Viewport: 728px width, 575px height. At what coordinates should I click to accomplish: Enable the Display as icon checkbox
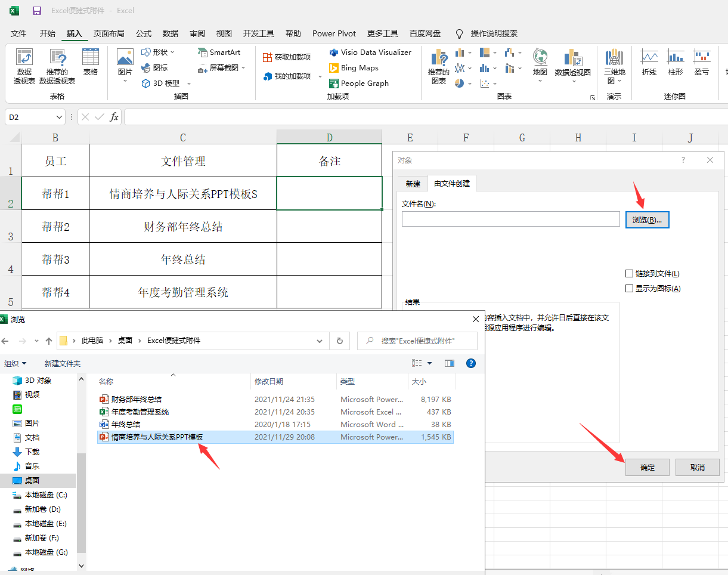click(x=629, y=289)
